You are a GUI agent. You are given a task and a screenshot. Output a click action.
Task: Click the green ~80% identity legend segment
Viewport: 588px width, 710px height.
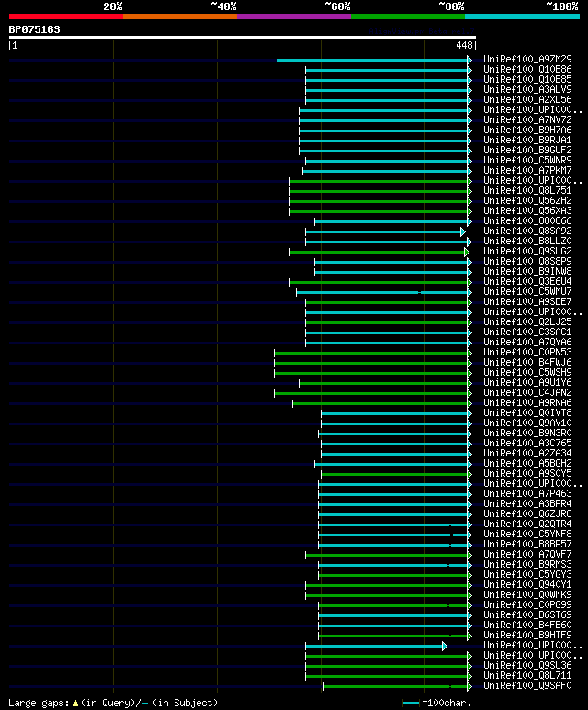[408, 17]
